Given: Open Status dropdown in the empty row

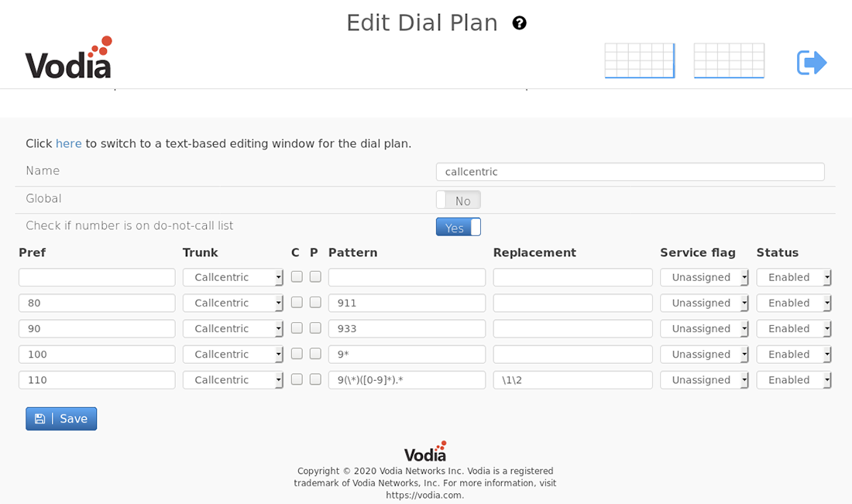Looking at the screenshot, I should (794, 277).
